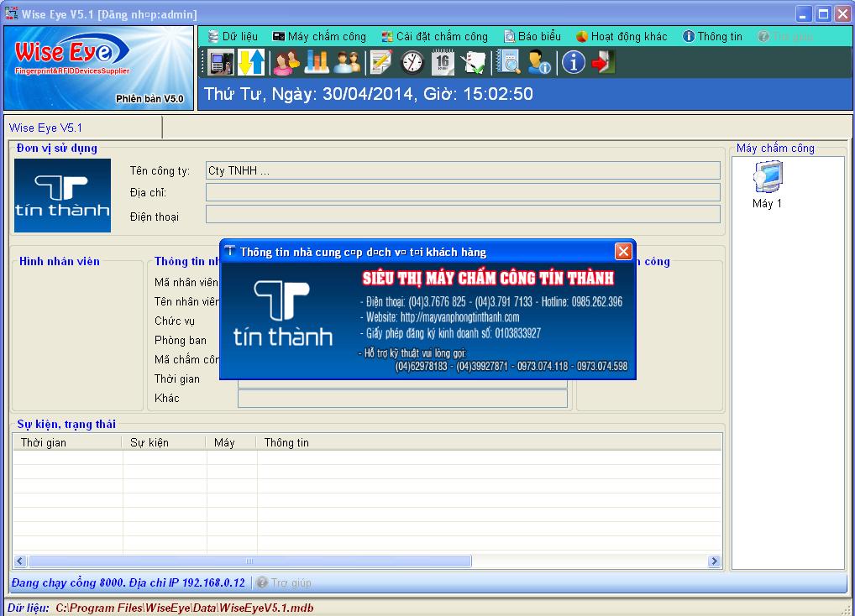Click the Thời gian column header
The image size is (855, 616).
click(x=68, y=443)
